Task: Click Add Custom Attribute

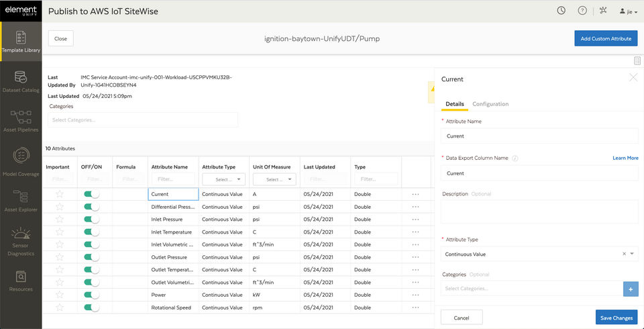Action: tap(606, 38)
